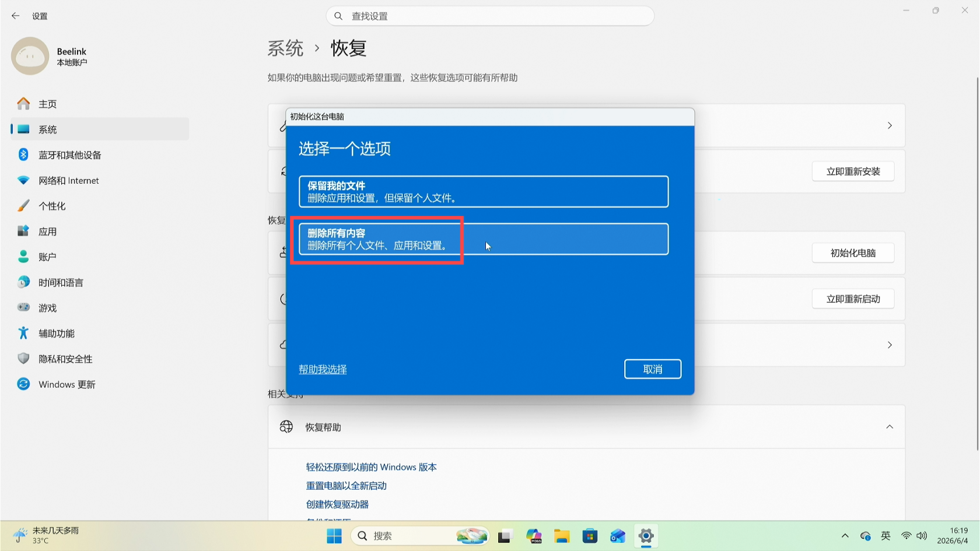Click the taskbar search box (搜索)
This screenshot has height=551, width=980.
click(x=420, y=536)
